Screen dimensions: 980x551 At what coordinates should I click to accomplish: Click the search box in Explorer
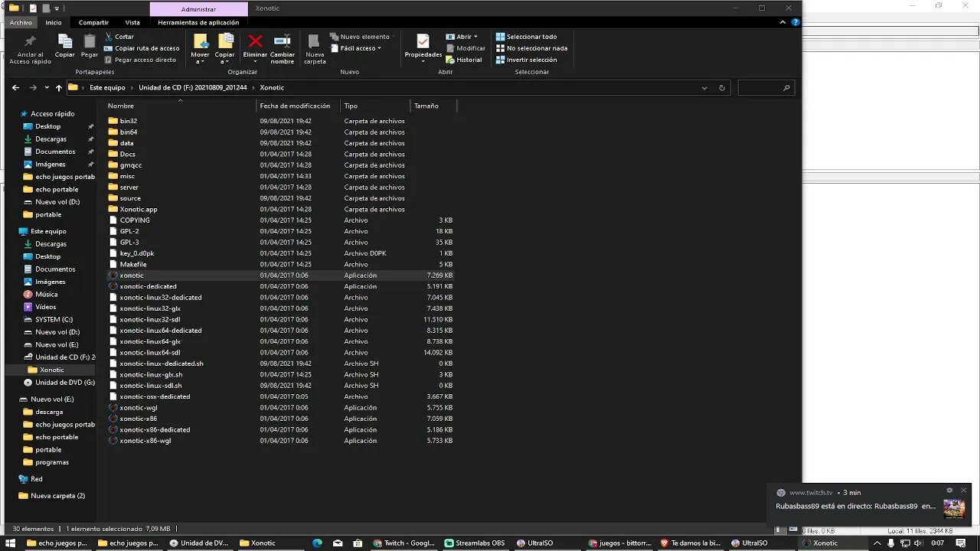[765, 88]
